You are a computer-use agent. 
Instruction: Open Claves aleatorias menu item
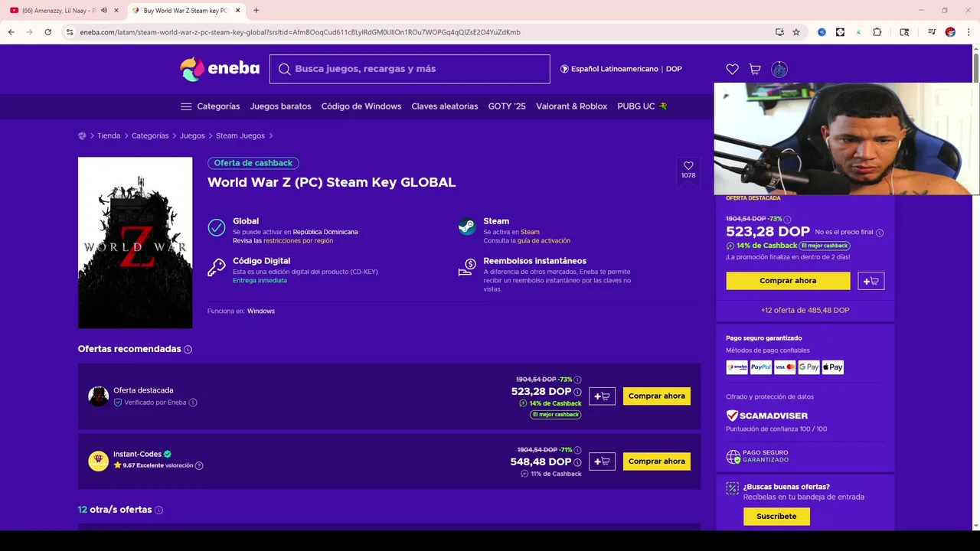click(445, 106)
